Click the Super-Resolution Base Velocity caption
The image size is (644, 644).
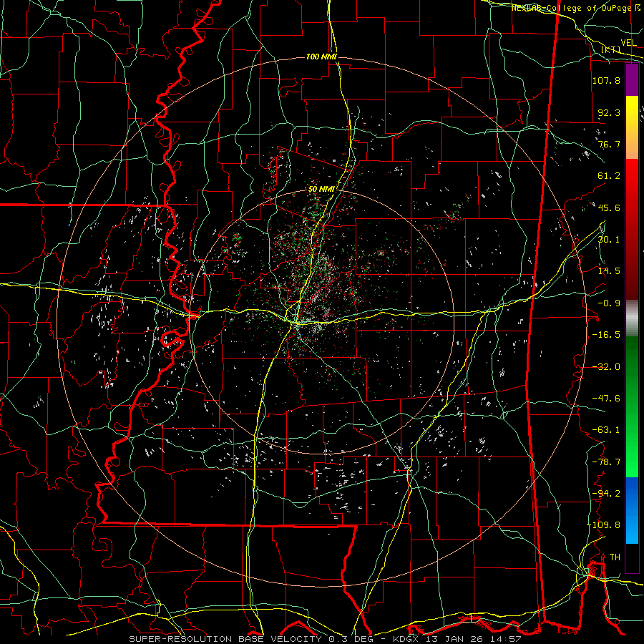pyautogui.click(x=325, y=639)
